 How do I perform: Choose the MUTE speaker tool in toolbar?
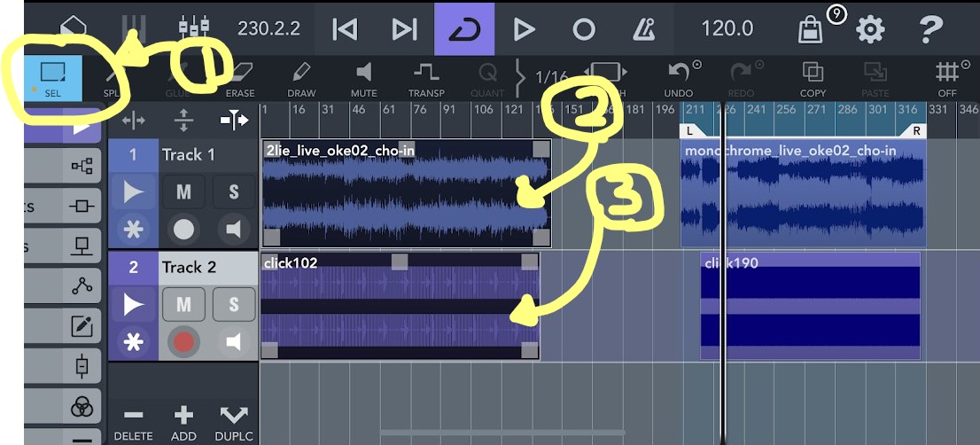pos(364,79)
